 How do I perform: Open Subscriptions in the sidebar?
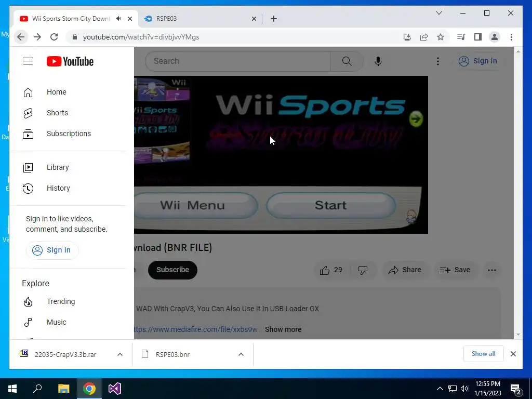pyautogui.click(x=68, y=134)
